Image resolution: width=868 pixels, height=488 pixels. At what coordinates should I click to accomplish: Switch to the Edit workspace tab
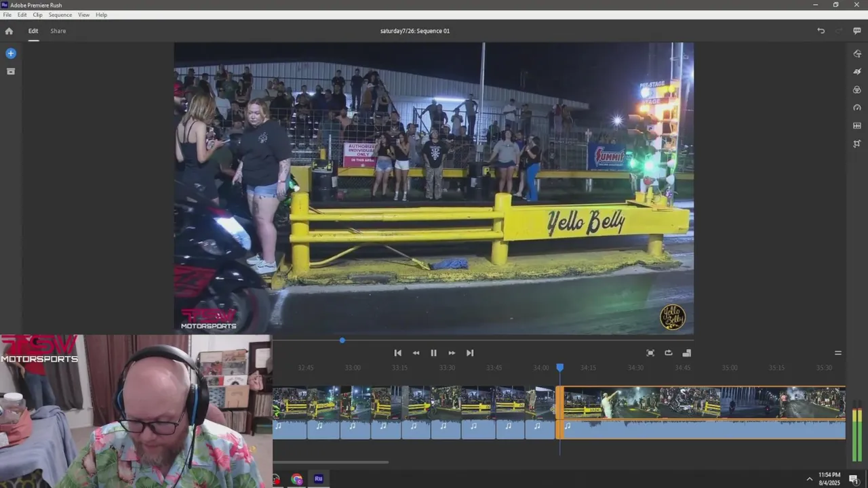click(x=33, y=31)
